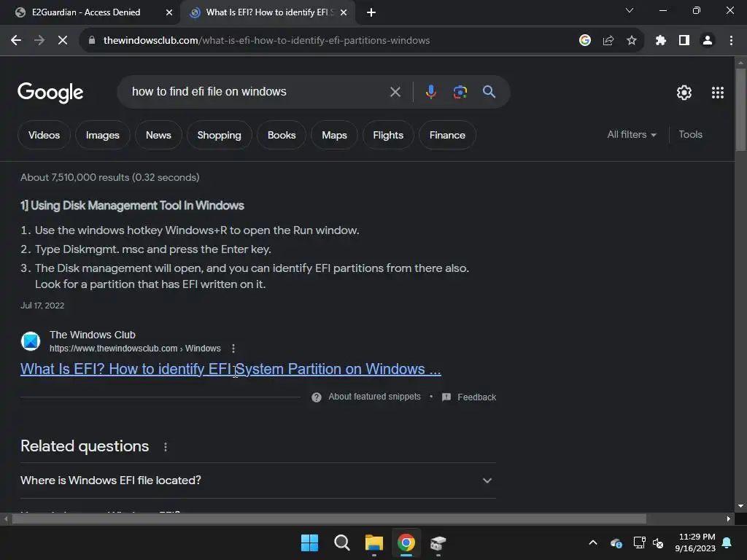
Task: Click the vertical scrollbar thumb
Action: pyautogui.click(x=740, y=111)
